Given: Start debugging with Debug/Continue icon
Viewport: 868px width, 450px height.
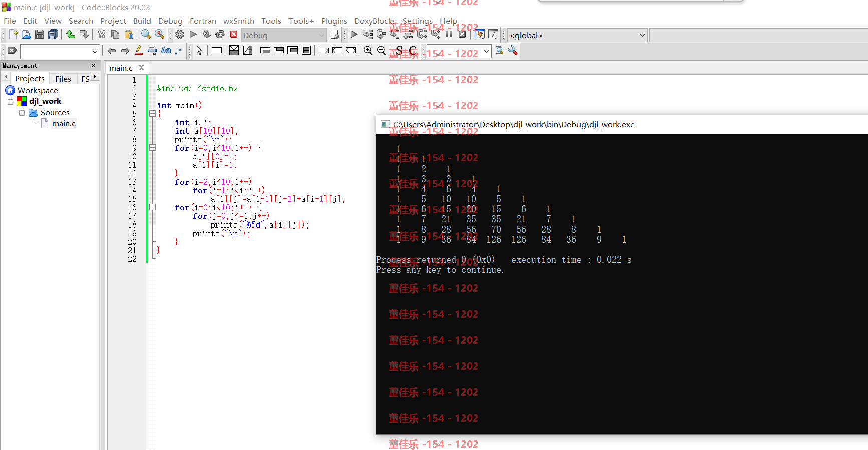Looking at the screenshot, I should 354,34.
